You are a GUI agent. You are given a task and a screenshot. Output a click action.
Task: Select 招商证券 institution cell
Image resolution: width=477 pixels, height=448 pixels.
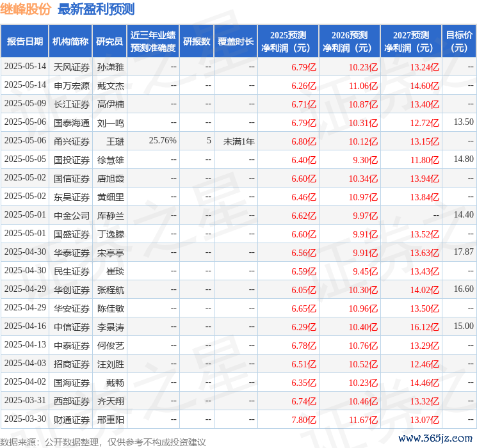pos(72,364)
